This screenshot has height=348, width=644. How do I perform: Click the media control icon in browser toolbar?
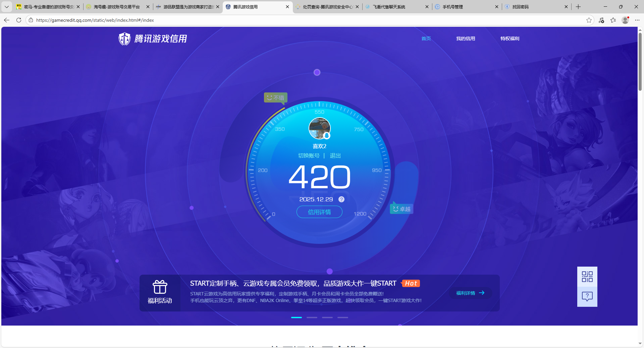click(x=601, y=20)
